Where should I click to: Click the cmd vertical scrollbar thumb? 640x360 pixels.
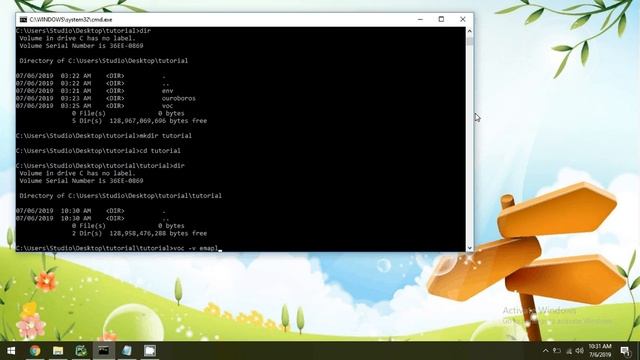pyautogui.click(x=469, y=41)
